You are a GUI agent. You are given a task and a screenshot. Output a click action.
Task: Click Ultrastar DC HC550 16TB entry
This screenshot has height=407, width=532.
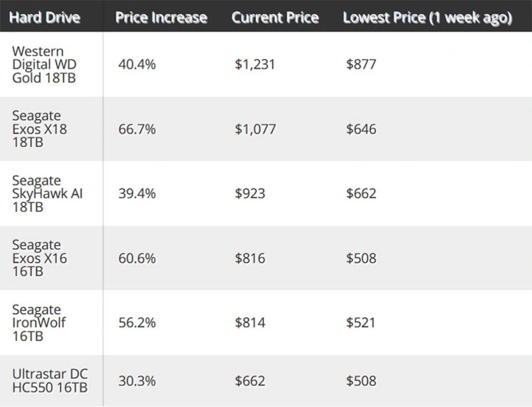point(50,380)
